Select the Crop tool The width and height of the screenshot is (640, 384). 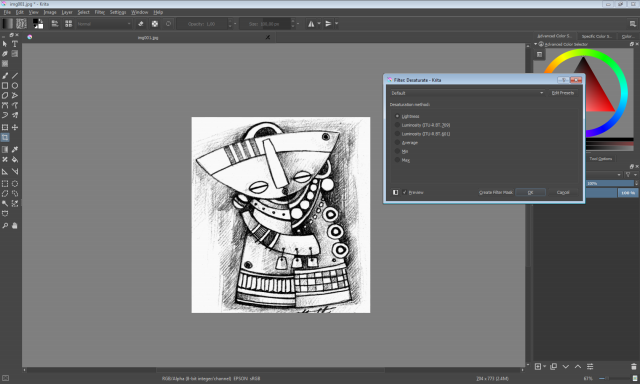(5, 138)
